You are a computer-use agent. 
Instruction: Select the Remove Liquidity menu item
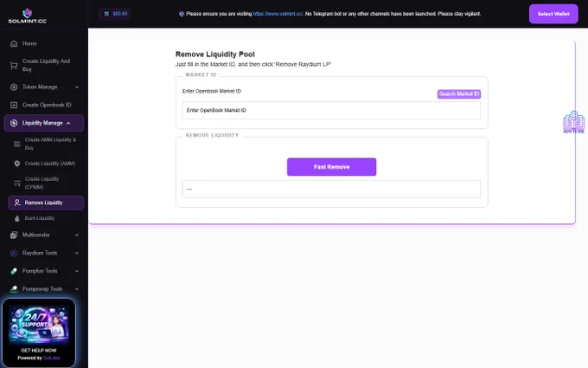(x=45, y=203)
